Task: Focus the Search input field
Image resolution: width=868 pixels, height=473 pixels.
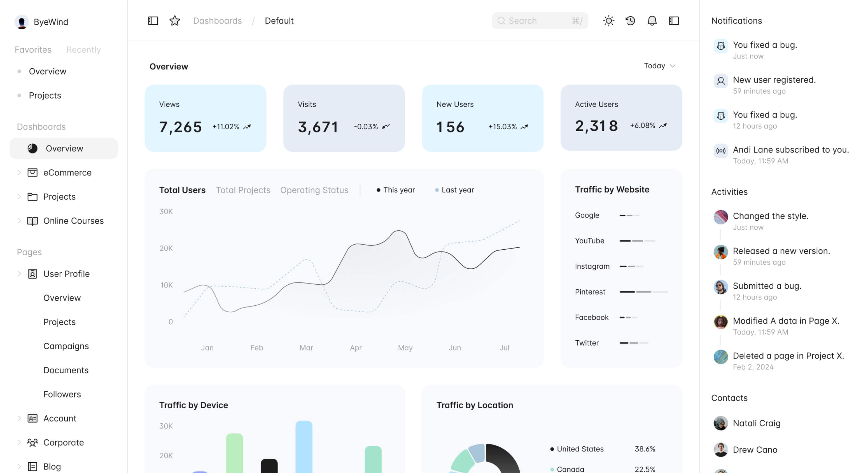Action: pos(538,21)
